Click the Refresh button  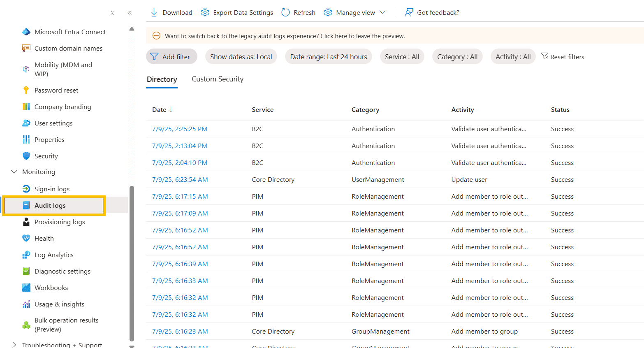pyautogui.click(x=298, y=12)
